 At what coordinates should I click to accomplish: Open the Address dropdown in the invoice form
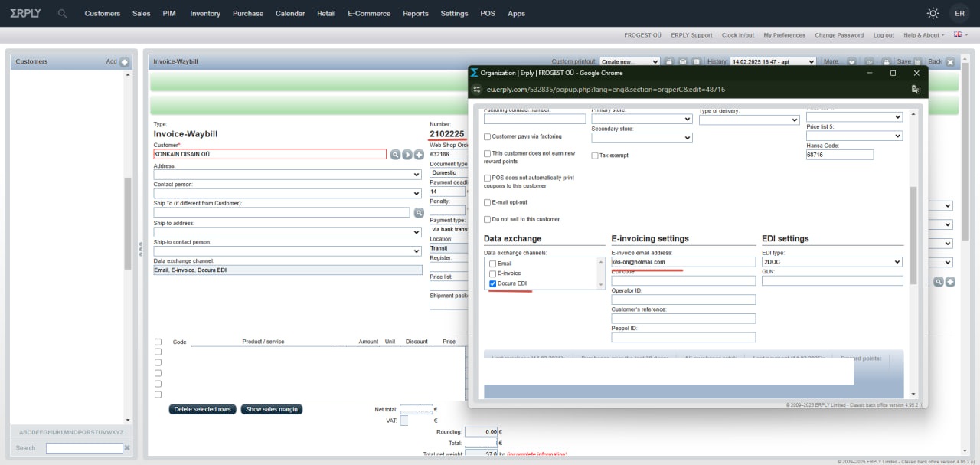point(288,175)
